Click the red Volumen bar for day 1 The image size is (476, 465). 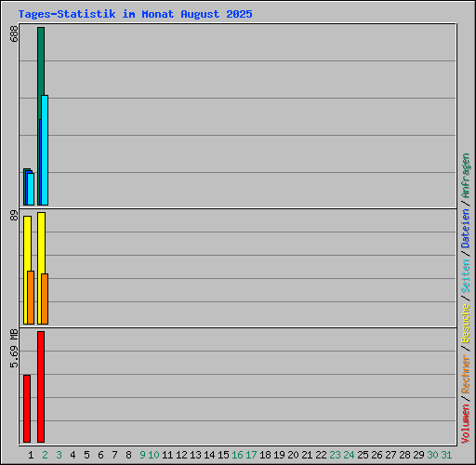click(27, 408)
